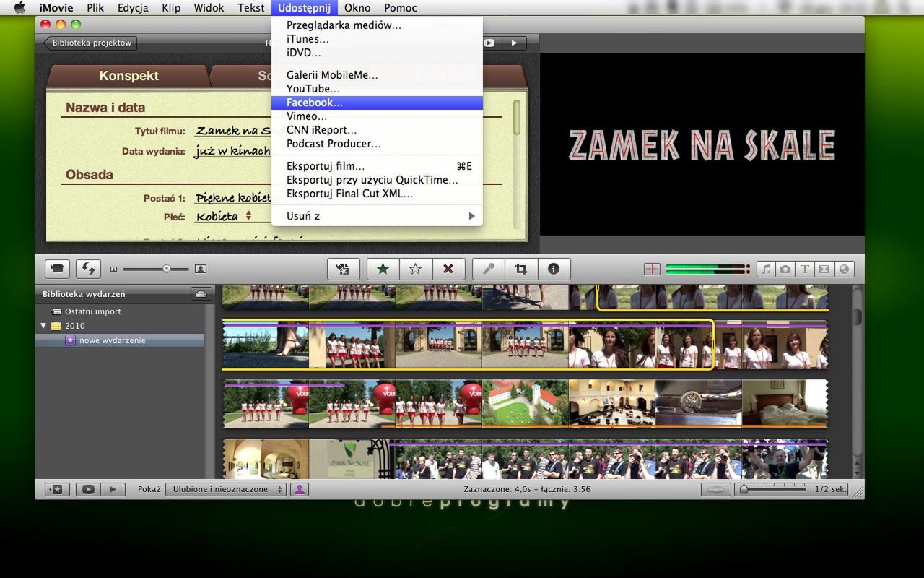924x578 pixels.
Task: Choose 'Przeglądarka mediów...' from the menu
Action: point(377,25)
